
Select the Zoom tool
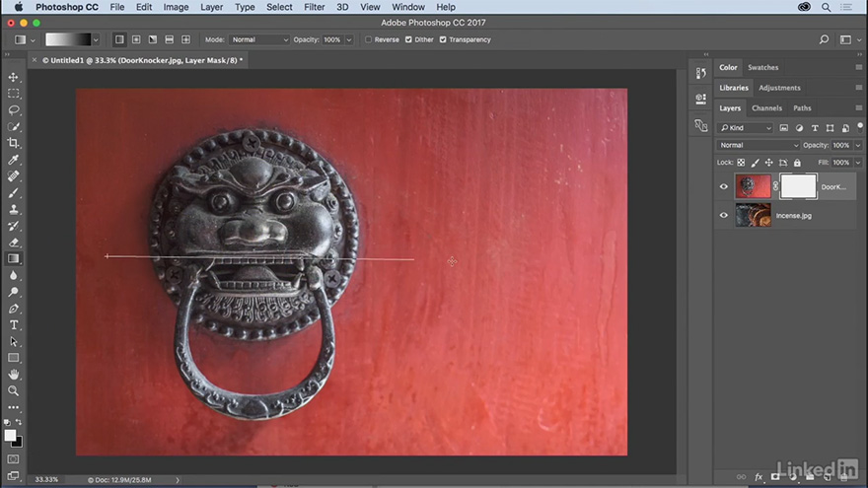[x=13, y=391]
